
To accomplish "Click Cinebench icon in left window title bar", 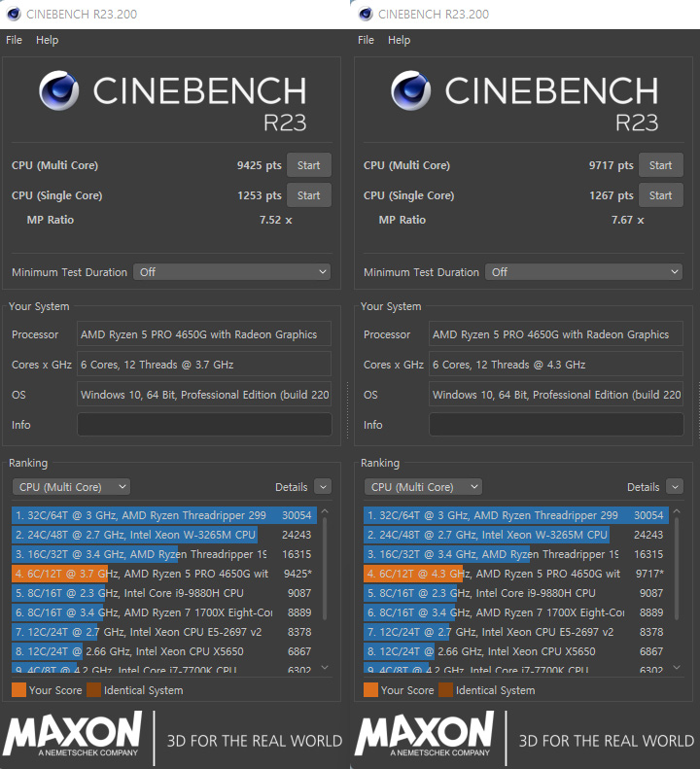I will 14,14.
